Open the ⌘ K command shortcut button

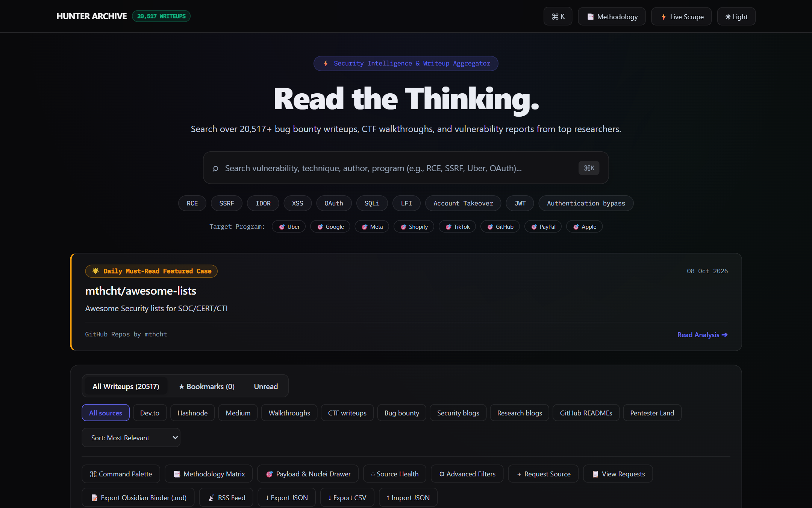click(x=558, y=17)
